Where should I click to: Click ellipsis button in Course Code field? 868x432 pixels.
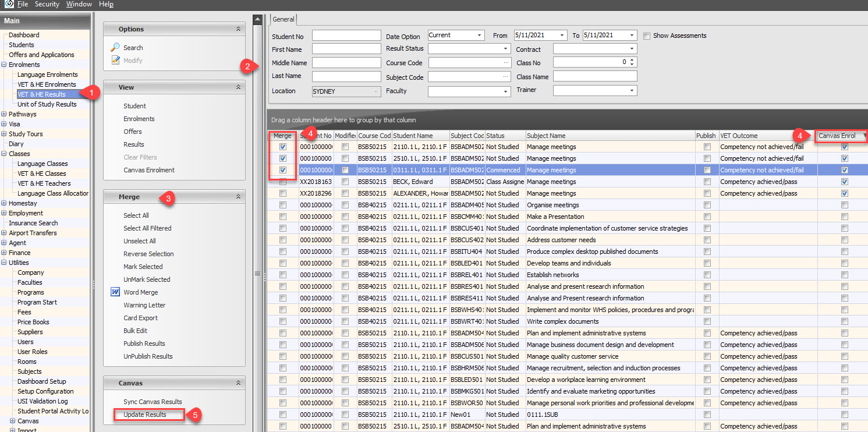pos(505,63)
